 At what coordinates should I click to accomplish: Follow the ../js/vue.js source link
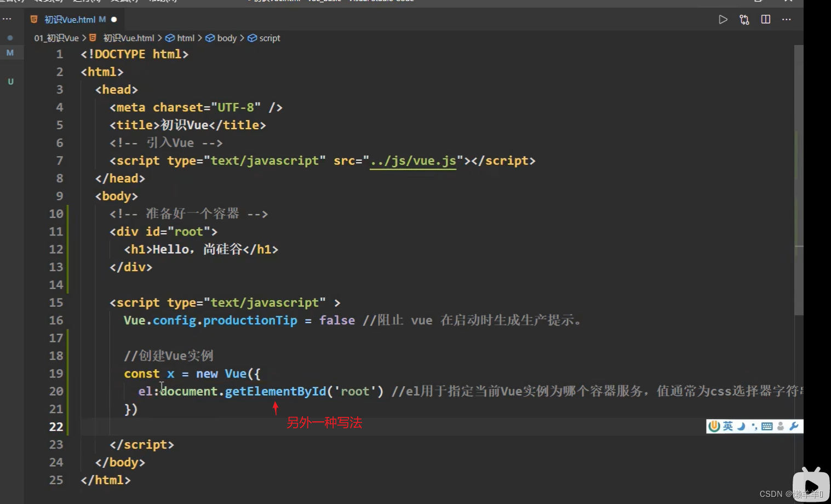[x=413, y=161]
